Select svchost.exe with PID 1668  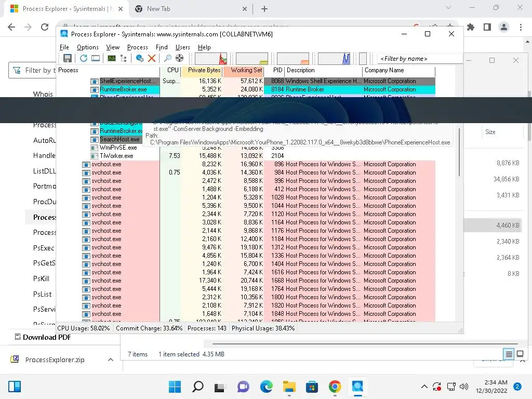coord(259,281)
